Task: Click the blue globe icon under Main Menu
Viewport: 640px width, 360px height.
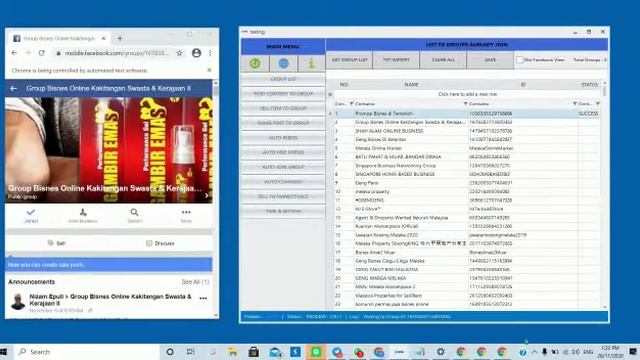Action: point(283,63)
